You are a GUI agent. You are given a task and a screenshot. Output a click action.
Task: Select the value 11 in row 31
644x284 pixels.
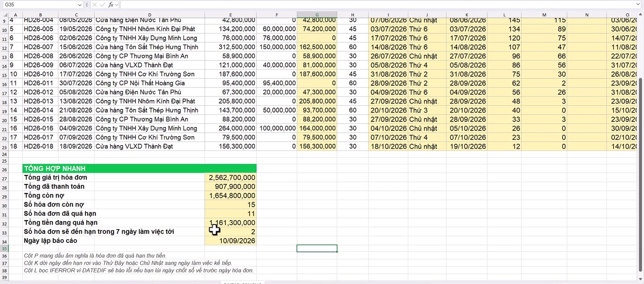[x=231, y=213]
